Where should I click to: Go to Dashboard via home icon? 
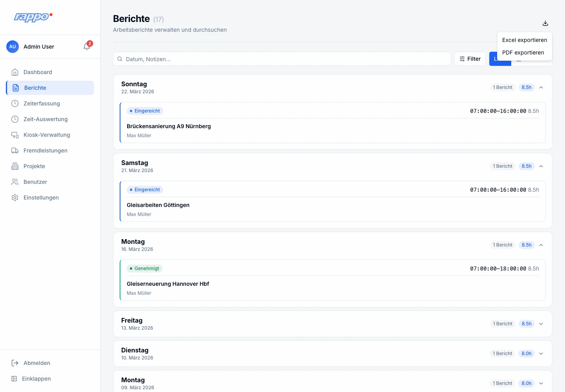(15, 72)
